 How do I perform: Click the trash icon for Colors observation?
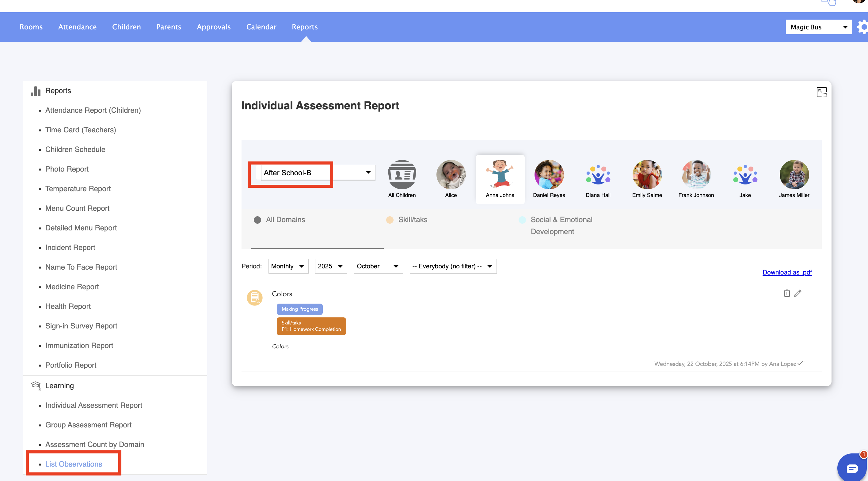pos(786,293)
